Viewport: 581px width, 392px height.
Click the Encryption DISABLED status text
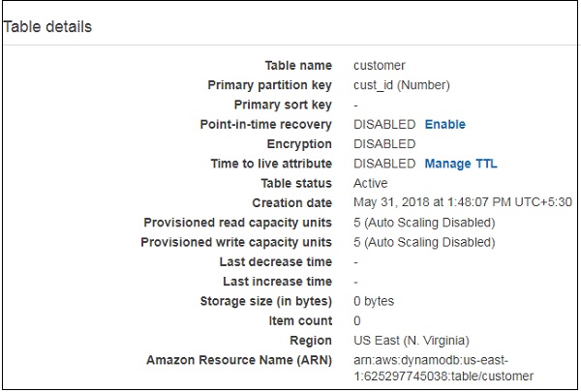click(384, 144)
